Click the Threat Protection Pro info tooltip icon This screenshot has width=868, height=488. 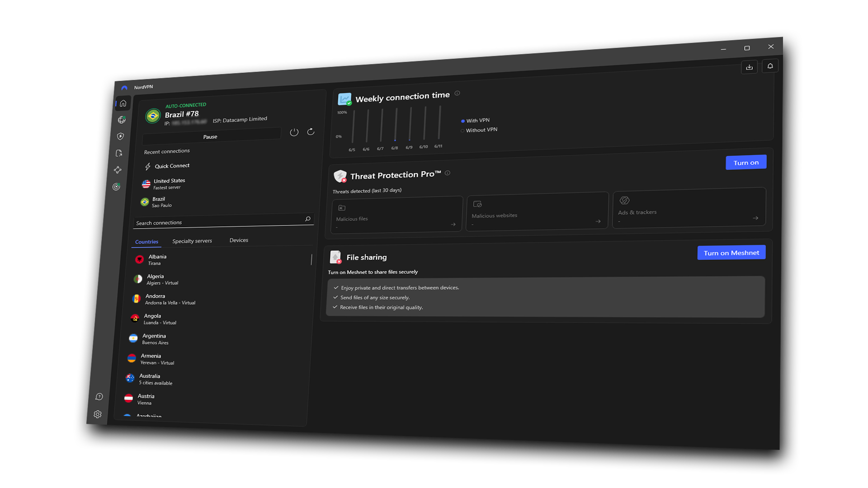click(x=447, y=173)
